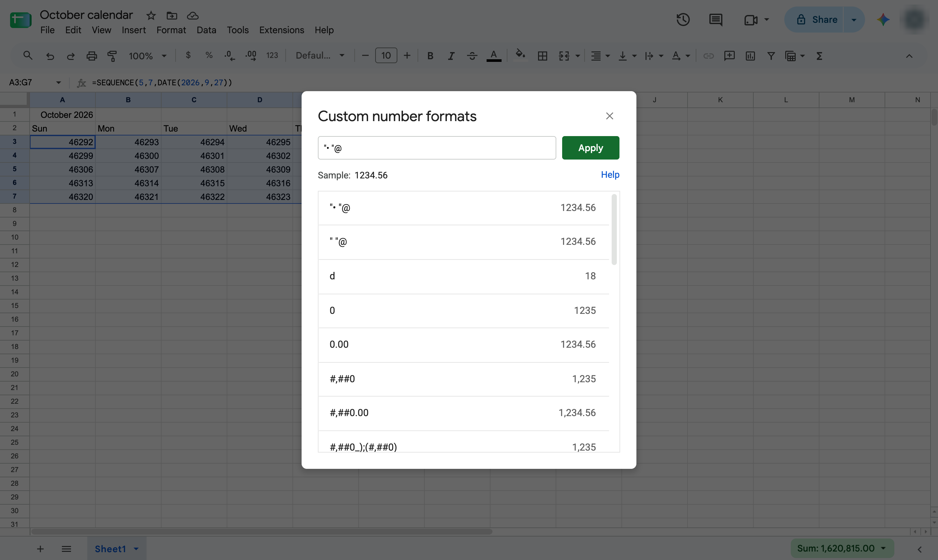Open the comments panel icon
The image size is (938, 560).
point(715,20)
